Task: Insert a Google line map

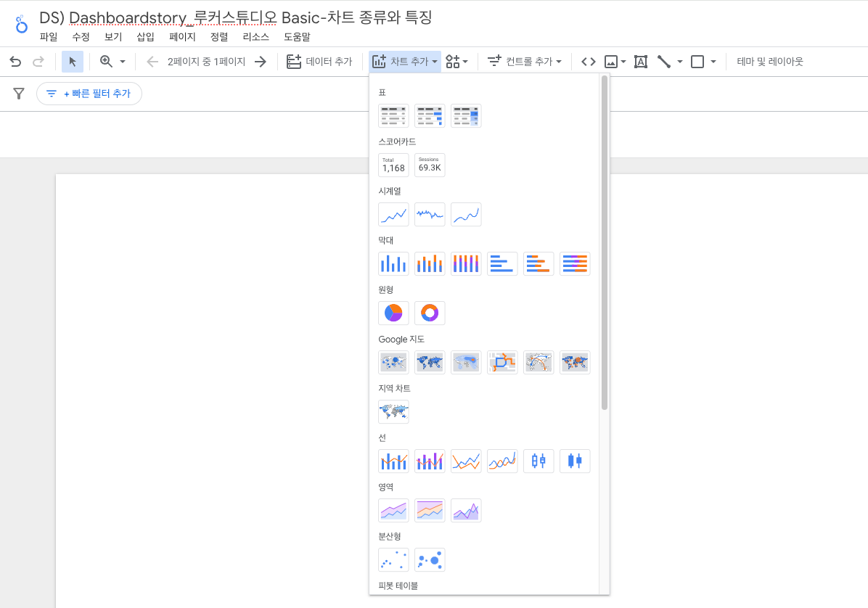Action: (502, 362)
